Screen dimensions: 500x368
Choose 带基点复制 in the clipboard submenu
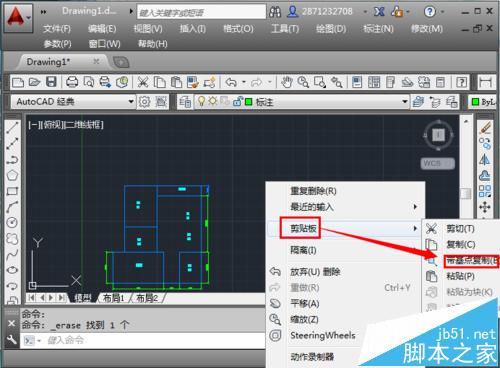pos(472,261)
